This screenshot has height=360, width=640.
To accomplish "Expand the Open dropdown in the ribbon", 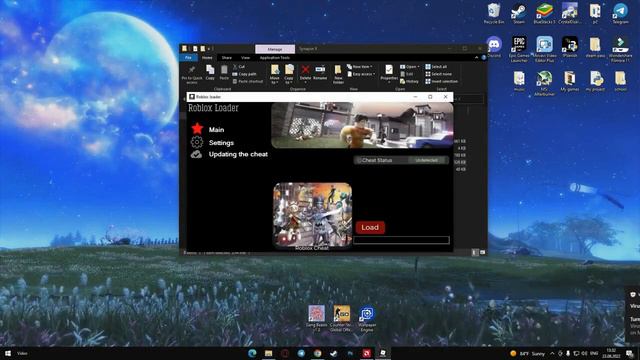I will pos(409,67).
